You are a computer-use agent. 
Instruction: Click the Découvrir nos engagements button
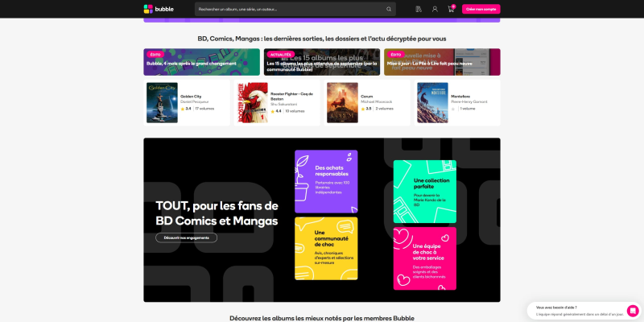(x=186, y=237)
